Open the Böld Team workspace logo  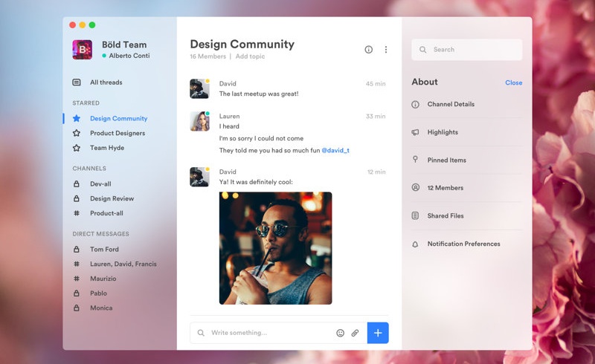[x=83, y=50]
